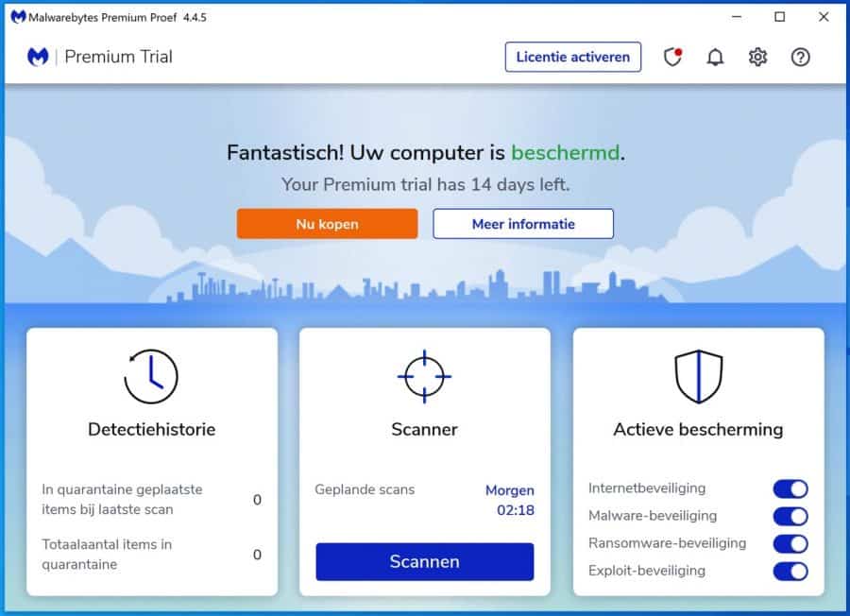The image size is (850, 616).
Task: Click the Internetbeveiliging label
Action: pos(647,488)
